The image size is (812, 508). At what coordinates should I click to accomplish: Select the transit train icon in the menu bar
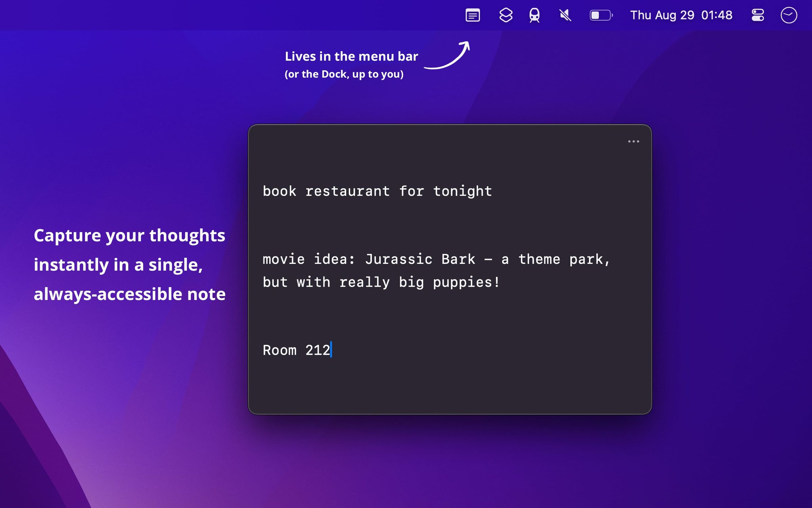point(535,15)
